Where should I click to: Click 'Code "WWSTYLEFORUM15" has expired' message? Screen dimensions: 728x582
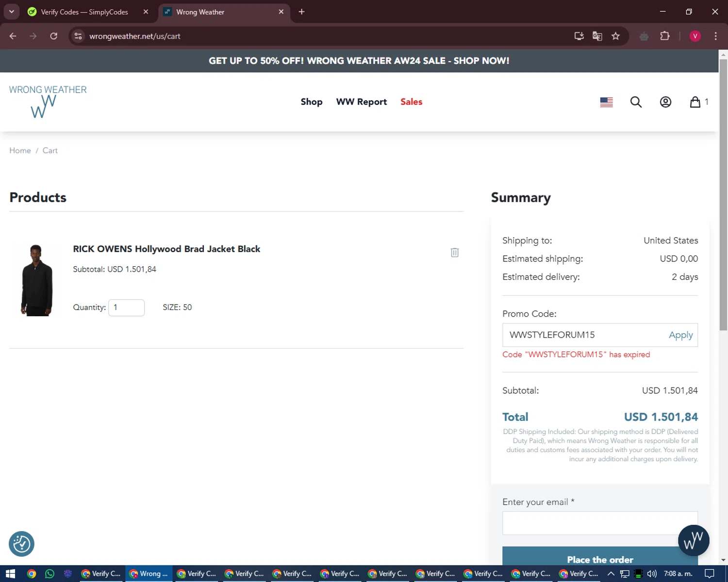coord(576,355)
